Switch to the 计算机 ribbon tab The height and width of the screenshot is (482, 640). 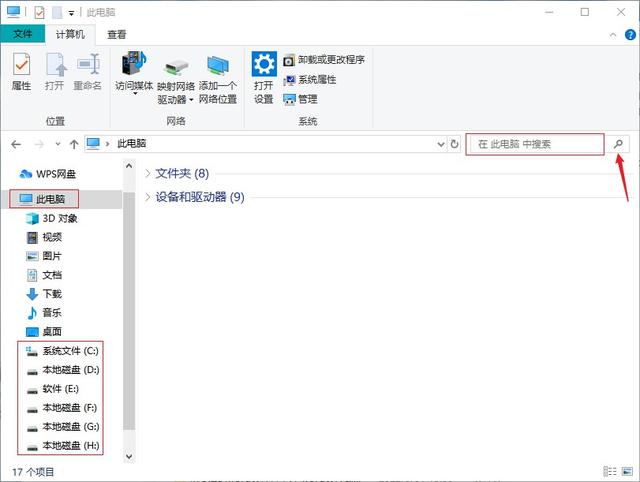tap(70, 34)
